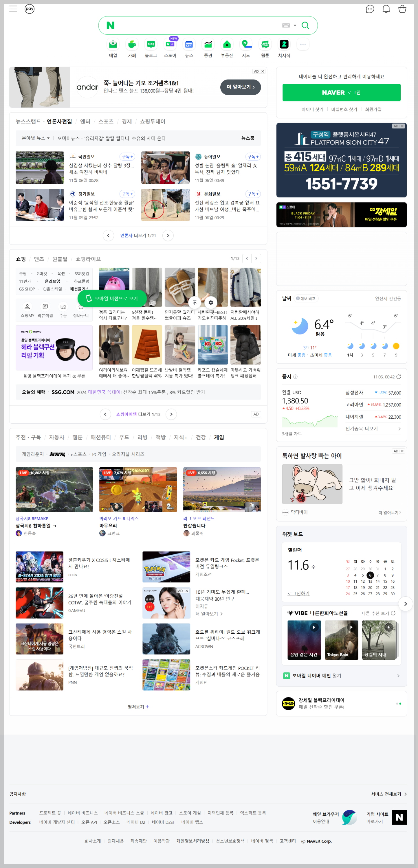Toggle 예보 비교 in weather widget

pyautogui.click(x=306, y=299)
